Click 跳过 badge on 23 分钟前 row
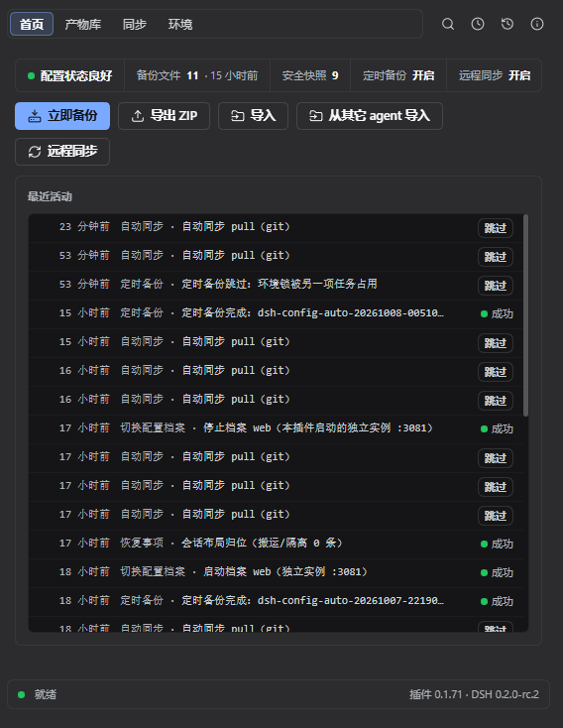Viewport: 563px width, 728px height. tap(496, 228)
